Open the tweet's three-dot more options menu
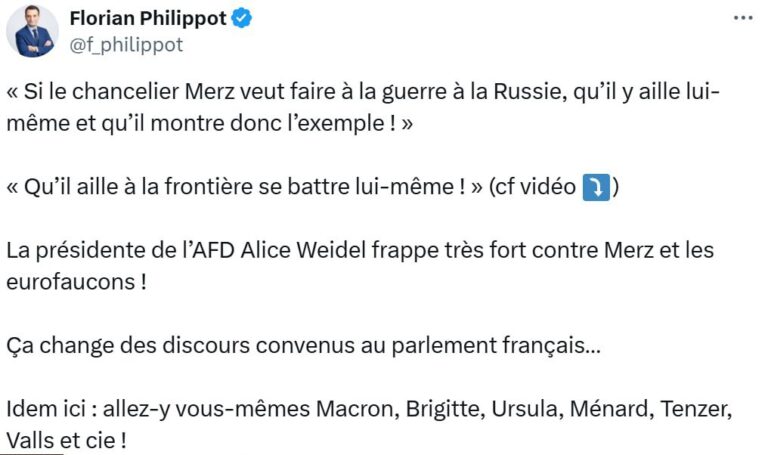The height and width of the screenshot is (455, 768). [x=741, y=18]
